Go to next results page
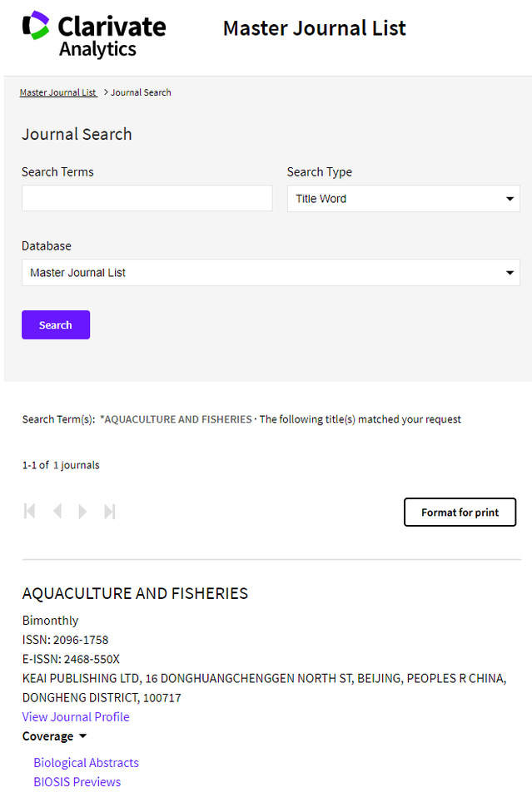The width and height of the screenshot is (532, 812). pos(82,512)
